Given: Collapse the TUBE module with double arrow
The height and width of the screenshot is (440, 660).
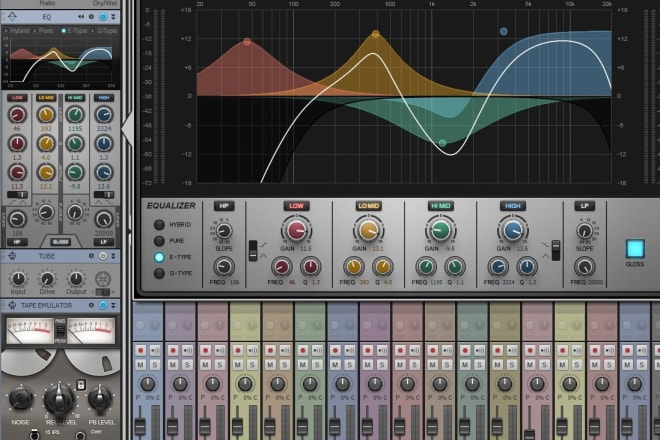Looking at the screenshot, I should (113, 256).
